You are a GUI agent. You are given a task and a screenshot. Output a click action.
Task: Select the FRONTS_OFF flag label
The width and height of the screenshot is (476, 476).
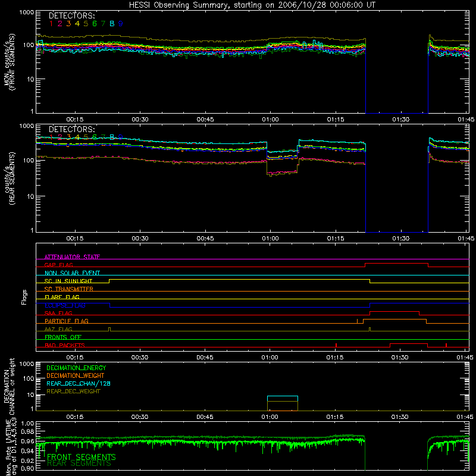(63, 337)
